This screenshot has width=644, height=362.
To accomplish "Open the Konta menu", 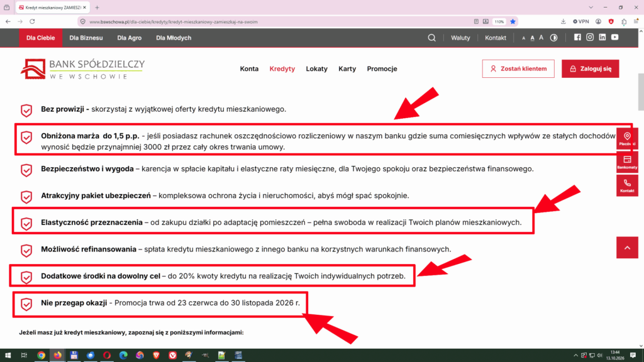I will pos(249,69).
